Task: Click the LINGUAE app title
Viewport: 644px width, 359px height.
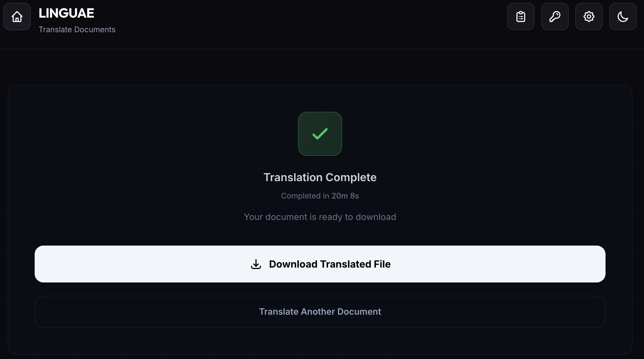Action: pyautogui.click(x=66, y=12)
